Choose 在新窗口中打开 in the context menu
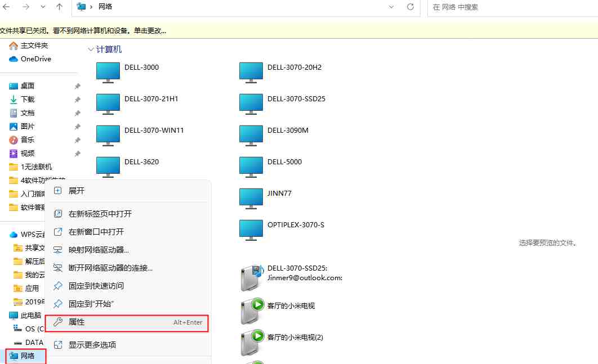 (x=128, y=232)
